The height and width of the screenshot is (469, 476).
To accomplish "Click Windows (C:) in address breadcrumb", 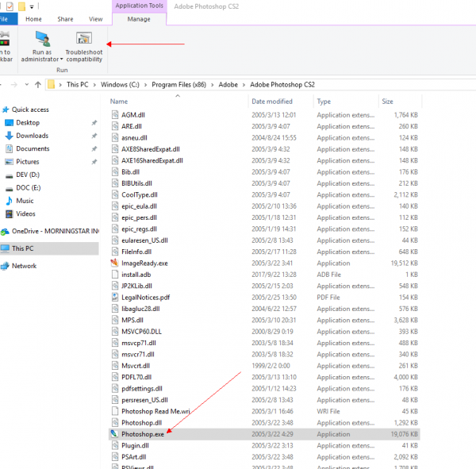I will [x=120, y=84].
